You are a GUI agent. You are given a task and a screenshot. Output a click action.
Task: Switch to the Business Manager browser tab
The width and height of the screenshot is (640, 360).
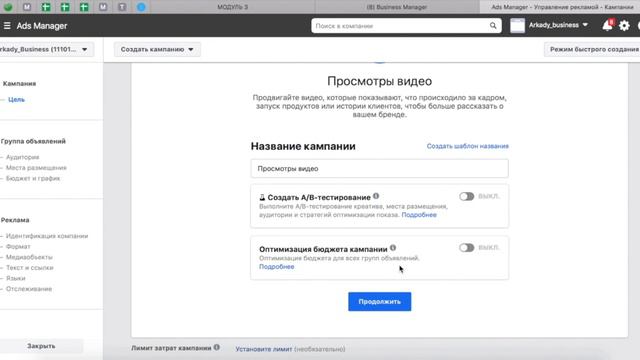coord(397,7)
